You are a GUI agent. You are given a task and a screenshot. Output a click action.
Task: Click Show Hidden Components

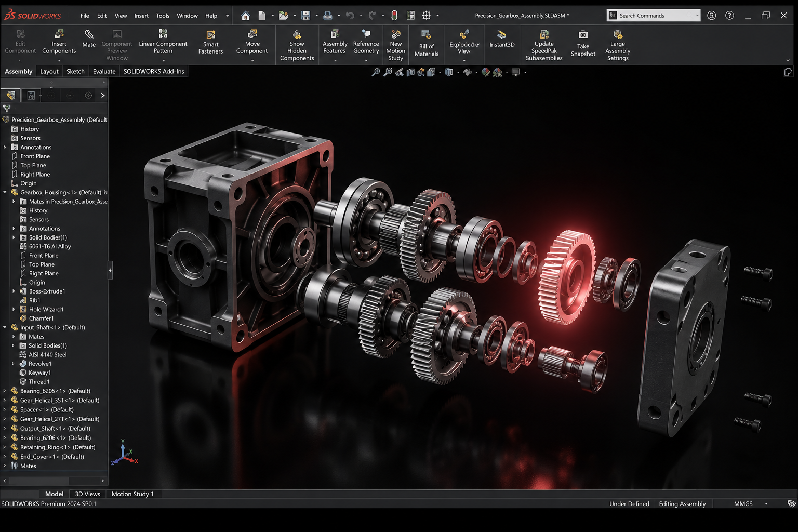297,45
